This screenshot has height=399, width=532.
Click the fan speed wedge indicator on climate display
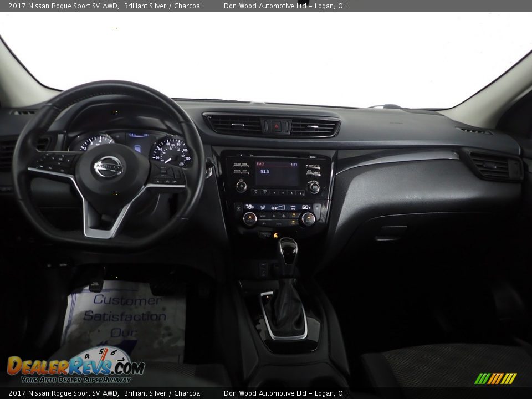pyautogui.click(x=280, y=207)
